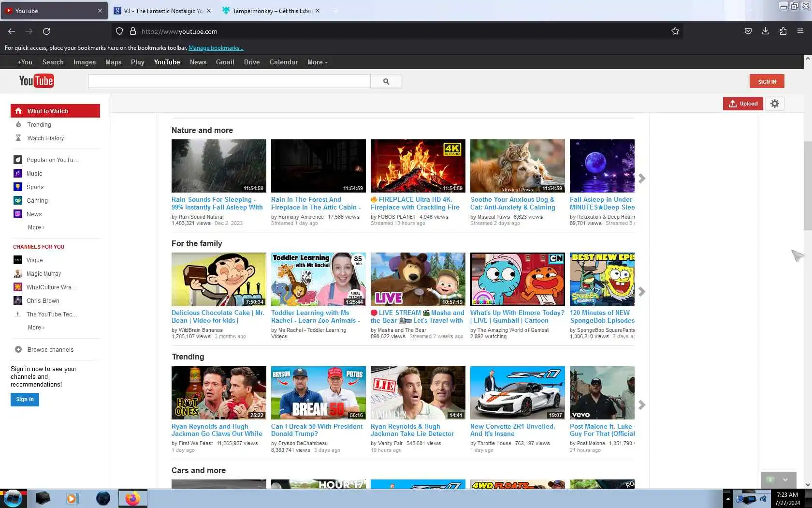812x508 pixels.
Task: Expand the More dropdown in Google bar
Action: point(318,62)
